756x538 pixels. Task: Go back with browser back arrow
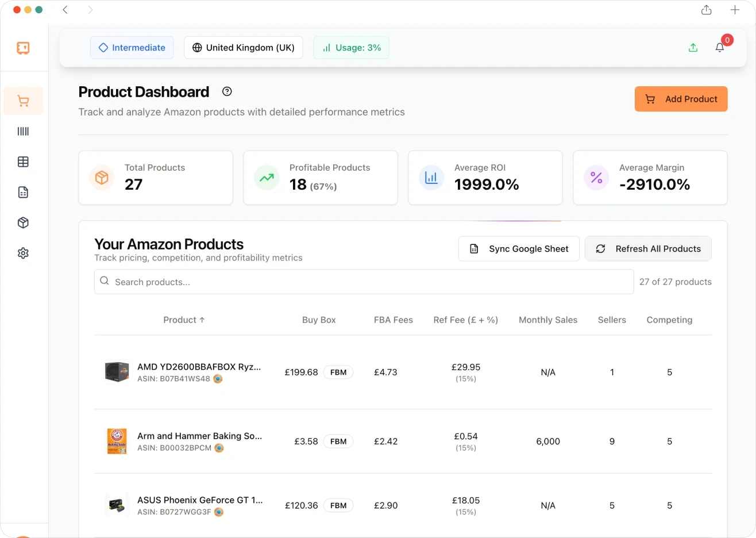click(65, 10)
